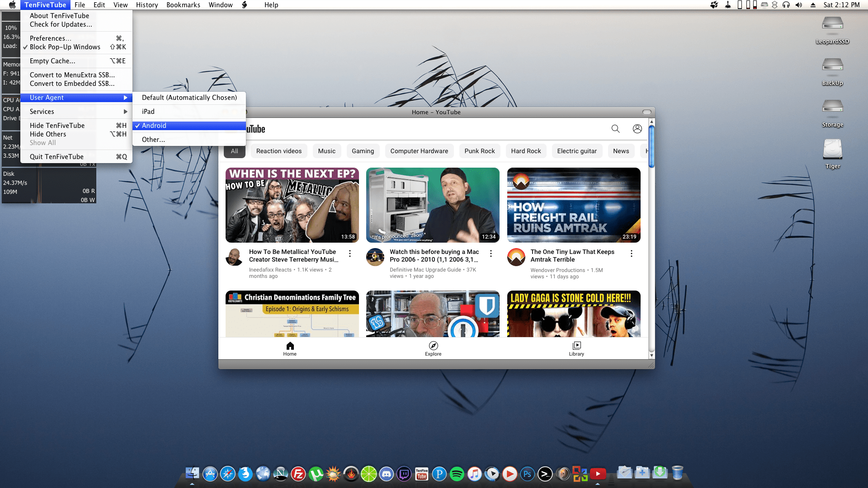Image resolution: width=868 pixels, height=488 pixels.
Task: Select the Reaction videos filter chip
Action: 279,151
